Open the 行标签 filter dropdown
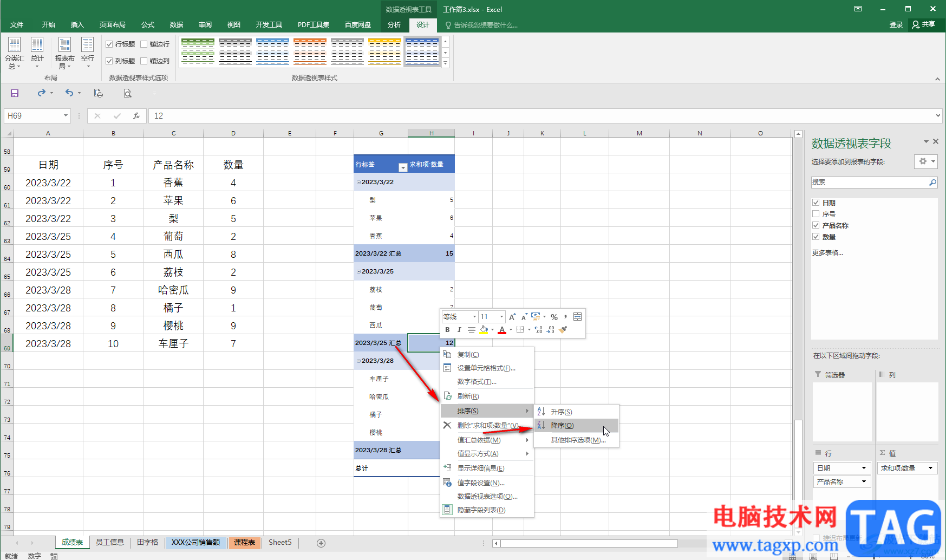The height and width of the screenshot is (560, 946). tap(402, 167)
